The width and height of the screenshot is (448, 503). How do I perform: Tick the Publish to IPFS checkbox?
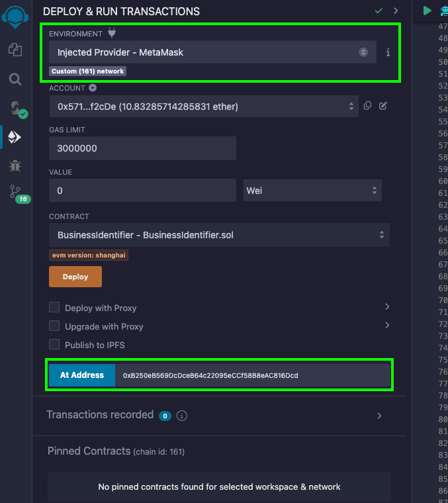point(54,345)
